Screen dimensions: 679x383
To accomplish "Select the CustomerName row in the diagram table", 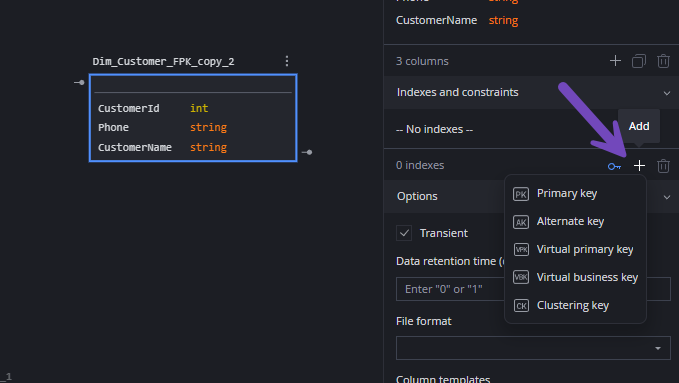I will pos(193,147).
